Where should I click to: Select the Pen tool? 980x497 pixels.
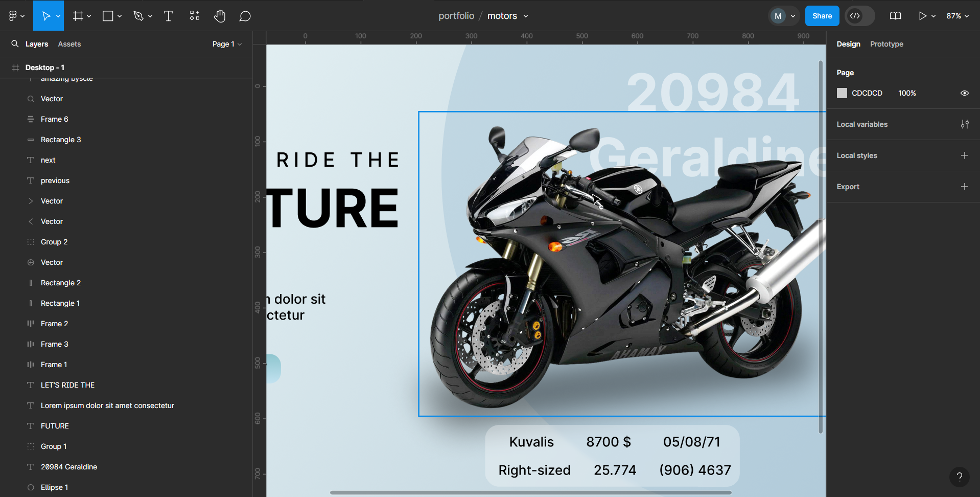[x=138, y=16]
